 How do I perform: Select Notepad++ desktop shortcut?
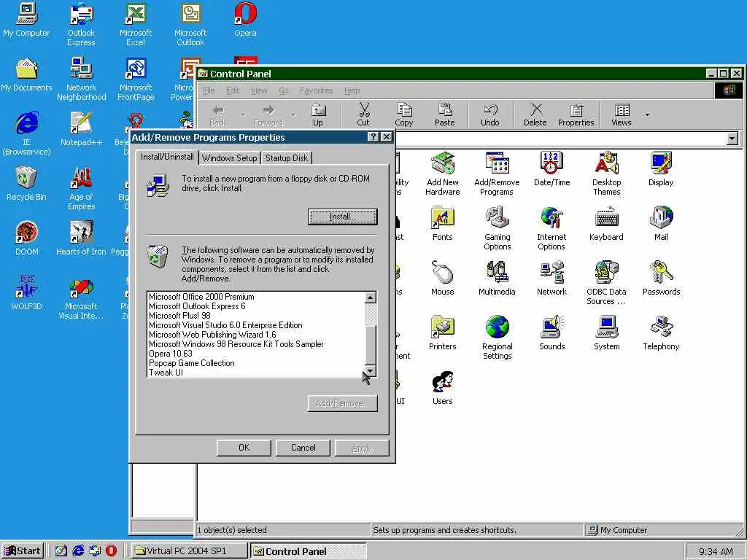pos(81,129)
